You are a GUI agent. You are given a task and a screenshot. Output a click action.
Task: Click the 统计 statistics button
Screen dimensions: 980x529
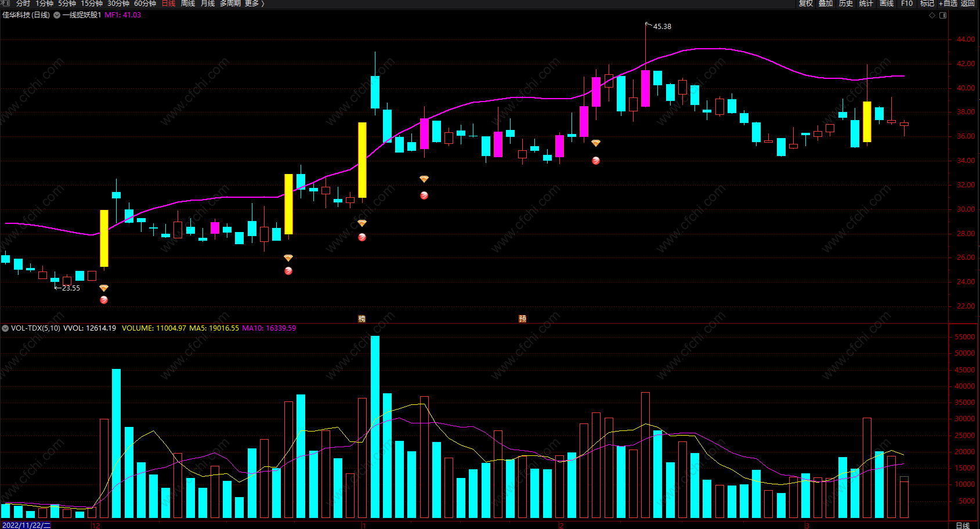tap(866, 3)
